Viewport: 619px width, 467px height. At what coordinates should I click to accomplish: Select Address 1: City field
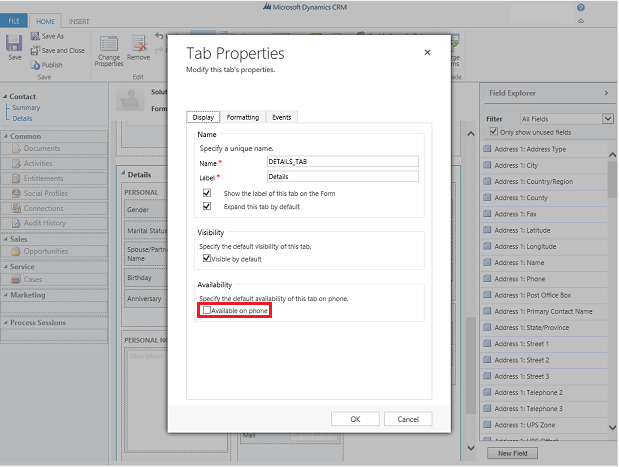tap(544, 165)
